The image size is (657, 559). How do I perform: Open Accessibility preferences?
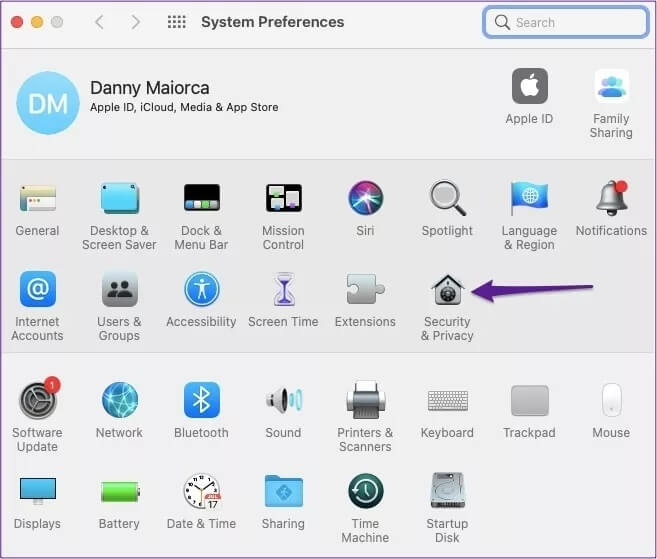[x=202, y=289]
